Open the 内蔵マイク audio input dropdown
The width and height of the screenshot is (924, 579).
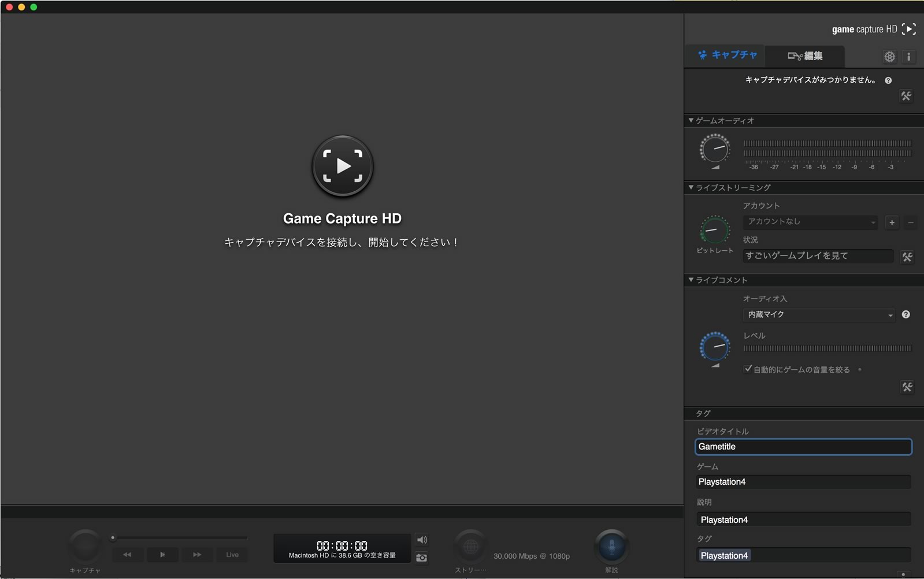pyautogui.click(x=819, y=315)
